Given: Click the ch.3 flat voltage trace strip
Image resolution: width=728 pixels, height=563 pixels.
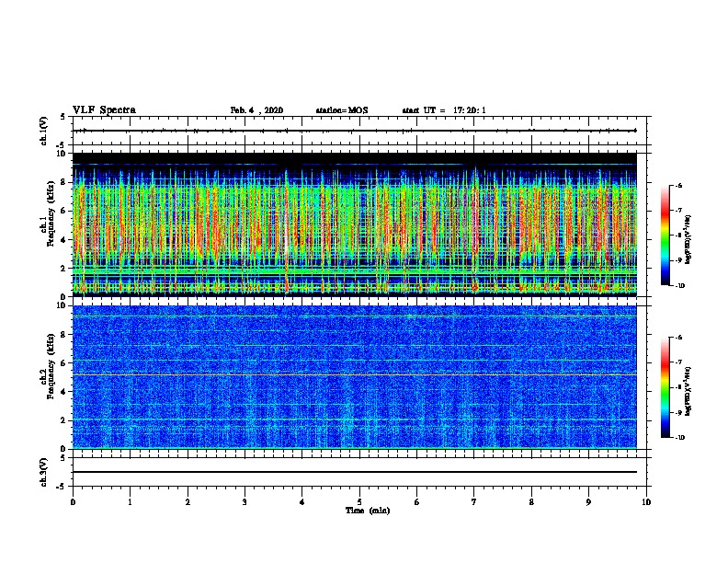Looking at the screenshot, I should click(355, 472).
